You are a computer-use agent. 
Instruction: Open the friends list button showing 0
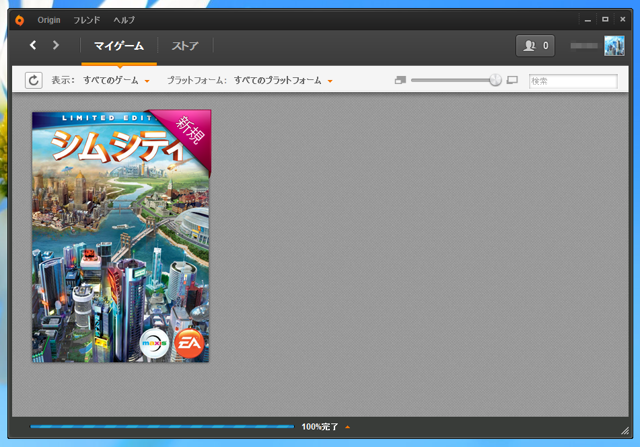coord(535,45)
